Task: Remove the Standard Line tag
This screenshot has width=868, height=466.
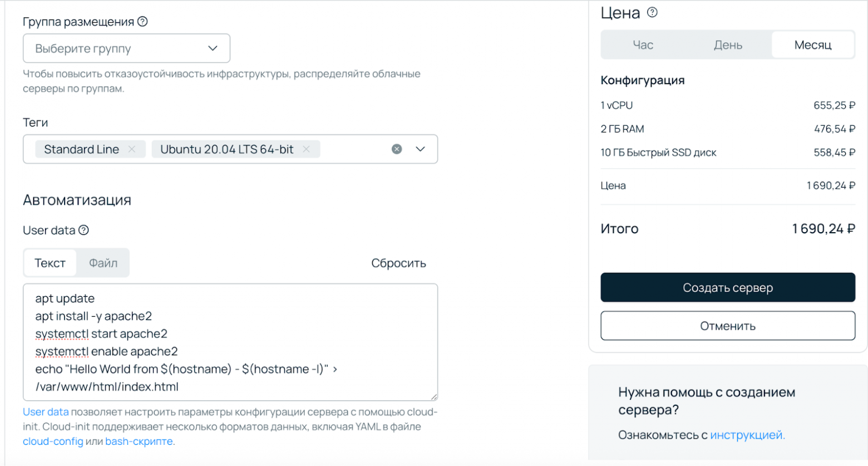Action: (132, 149)
